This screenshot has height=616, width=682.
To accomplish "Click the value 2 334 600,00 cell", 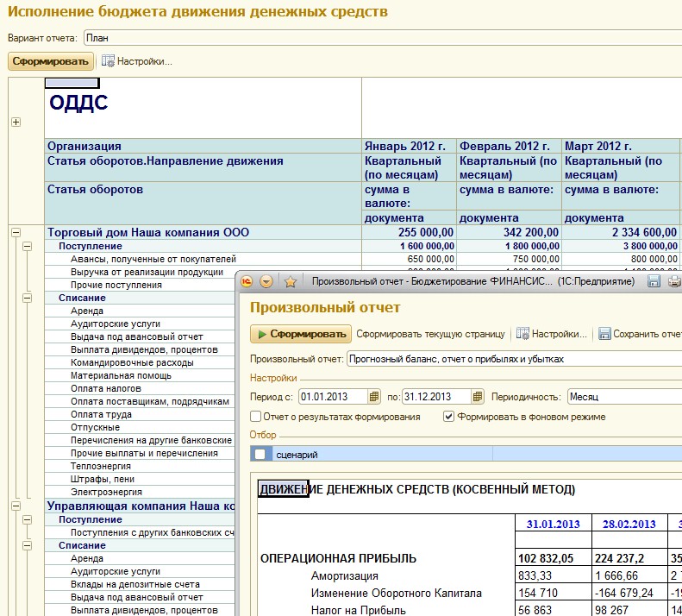I will (621, 232).
